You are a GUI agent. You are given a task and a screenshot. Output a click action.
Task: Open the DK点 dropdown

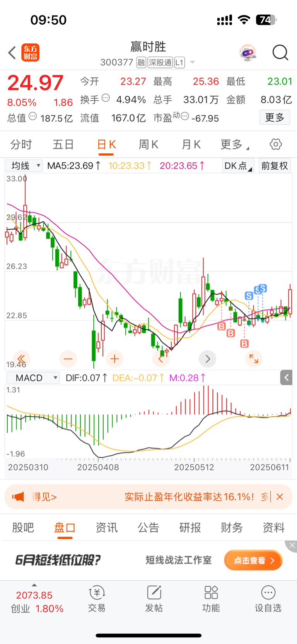pos(238,166)
